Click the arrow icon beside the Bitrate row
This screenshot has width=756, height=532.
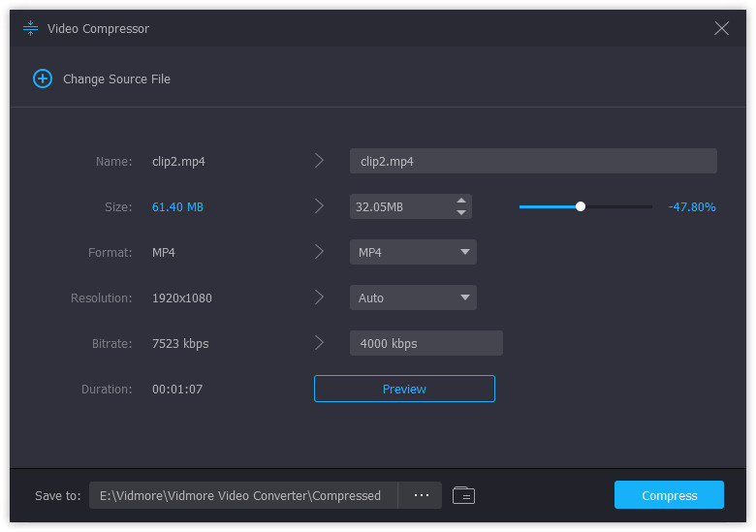pyautogui.click(x=319, y=343)
